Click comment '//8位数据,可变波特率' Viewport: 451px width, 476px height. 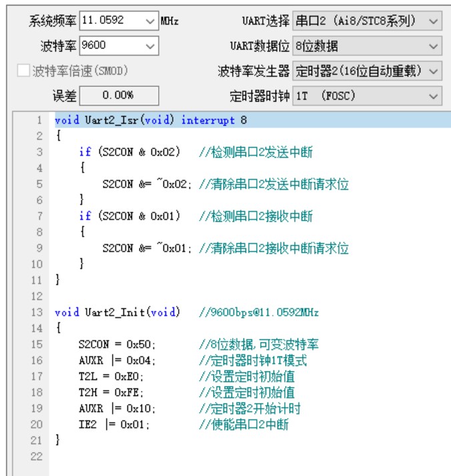259,344
